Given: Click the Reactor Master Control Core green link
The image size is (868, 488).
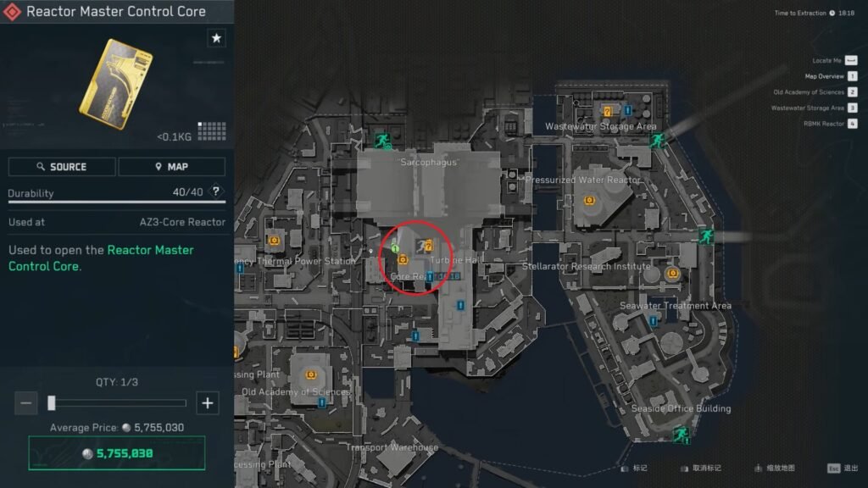Looking at the screenshot, I should pos(101,258).
